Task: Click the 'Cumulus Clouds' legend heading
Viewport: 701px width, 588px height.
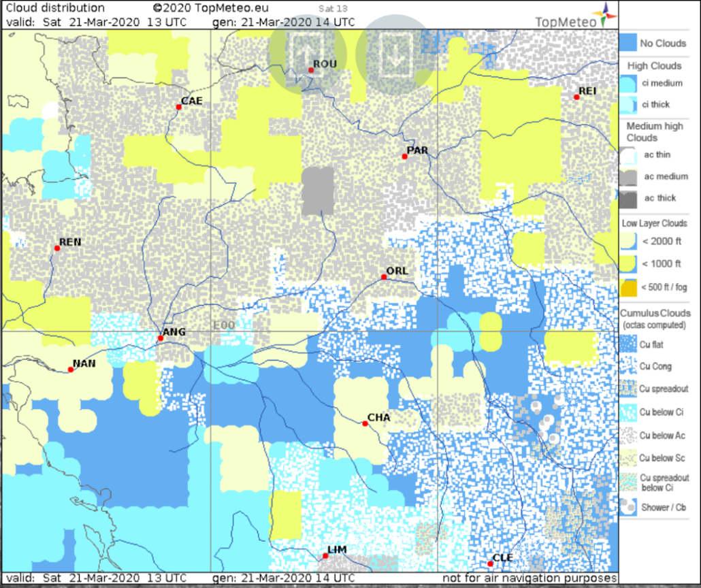Action: (x=655, y=313)
